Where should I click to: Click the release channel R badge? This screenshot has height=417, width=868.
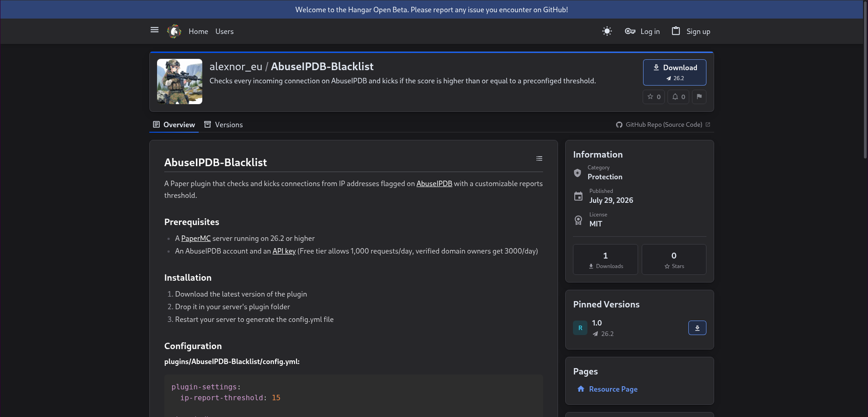(580, 328)
